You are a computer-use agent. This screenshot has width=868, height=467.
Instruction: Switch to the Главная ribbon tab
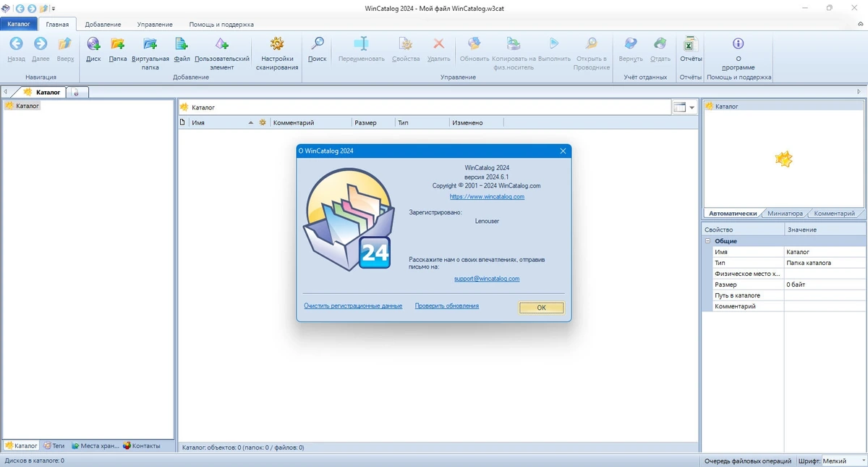click(x=57, y=24)
